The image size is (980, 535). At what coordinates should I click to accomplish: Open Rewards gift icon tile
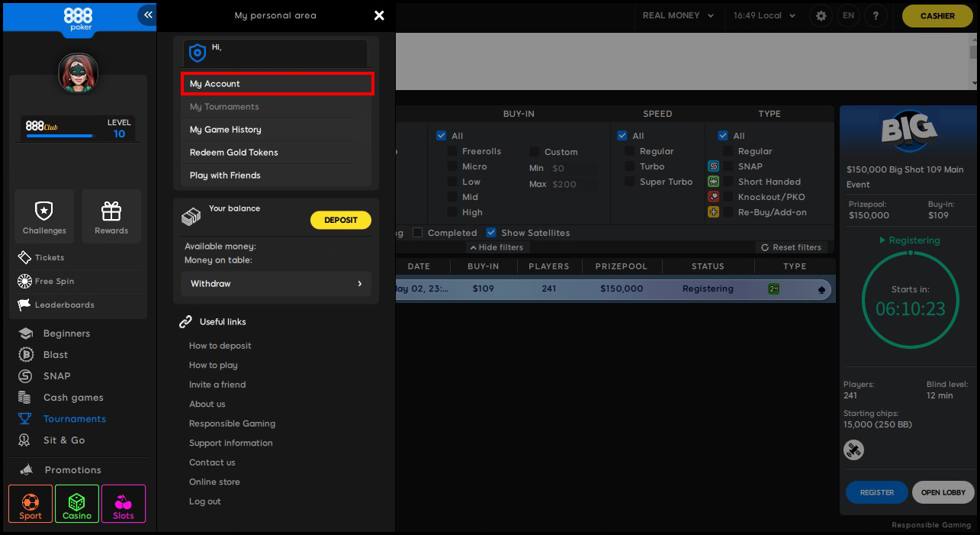click(111, 216)
